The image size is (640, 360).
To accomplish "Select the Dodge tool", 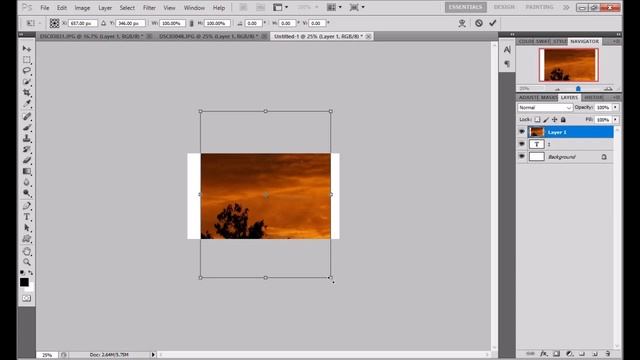I will click(27, 193).
